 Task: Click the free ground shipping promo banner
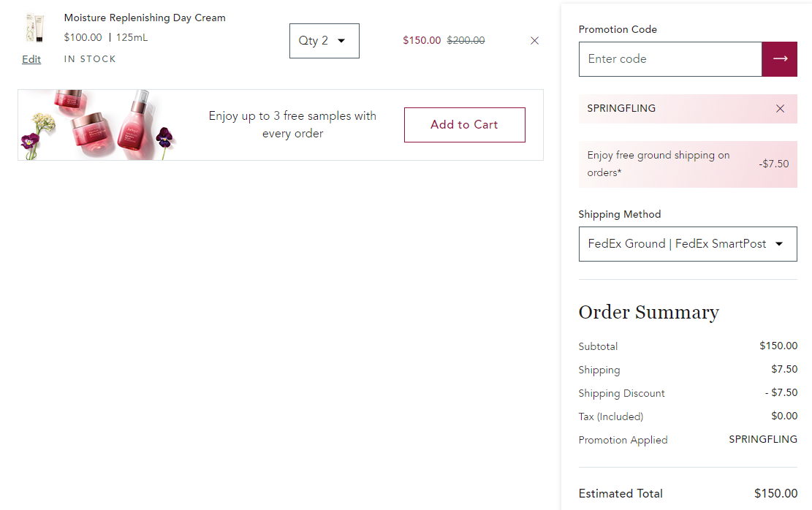tap(688, 164)
